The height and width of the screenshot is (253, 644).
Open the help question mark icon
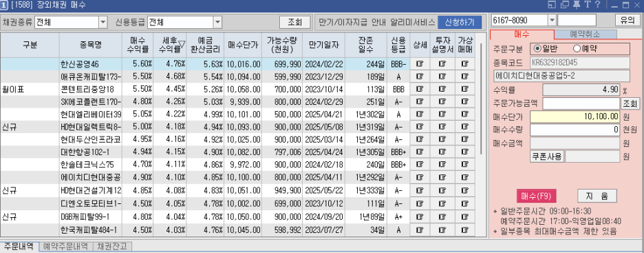598,5
